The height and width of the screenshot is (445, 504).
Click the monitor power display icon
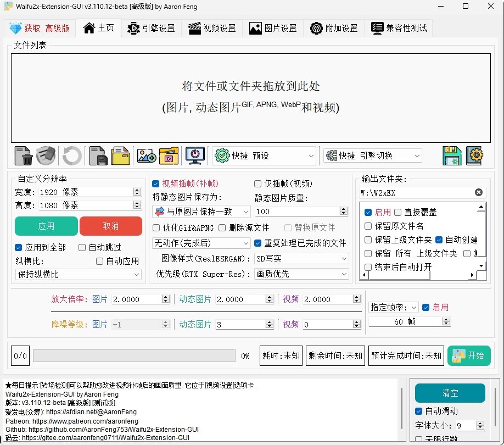194,155
